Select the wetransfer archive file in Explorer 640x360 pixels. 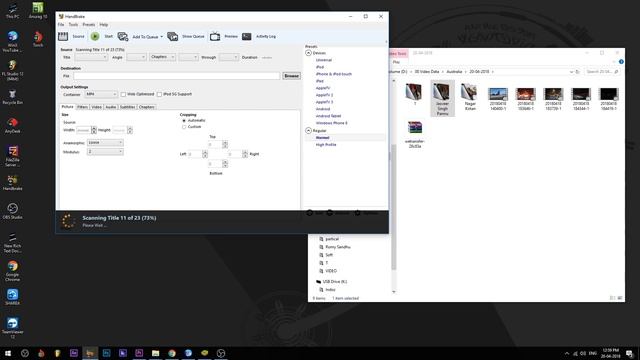[x=415, y=134]
